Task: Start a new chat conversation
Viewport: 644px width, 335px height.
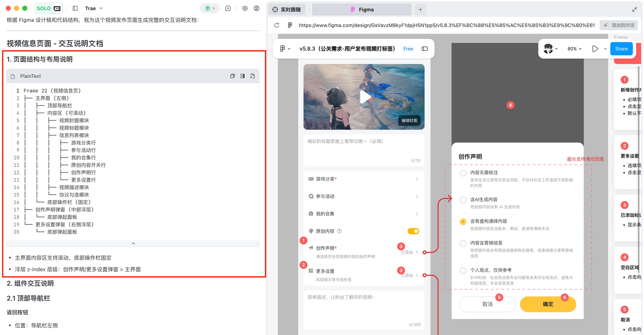Action: [228, 8]
